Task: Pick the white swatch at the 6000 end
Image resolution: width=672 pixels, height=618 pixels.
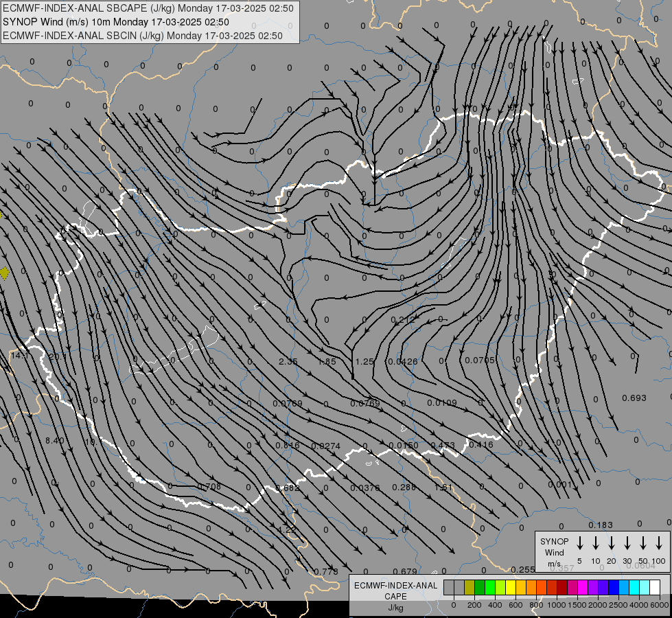Action: coord(656,587)
